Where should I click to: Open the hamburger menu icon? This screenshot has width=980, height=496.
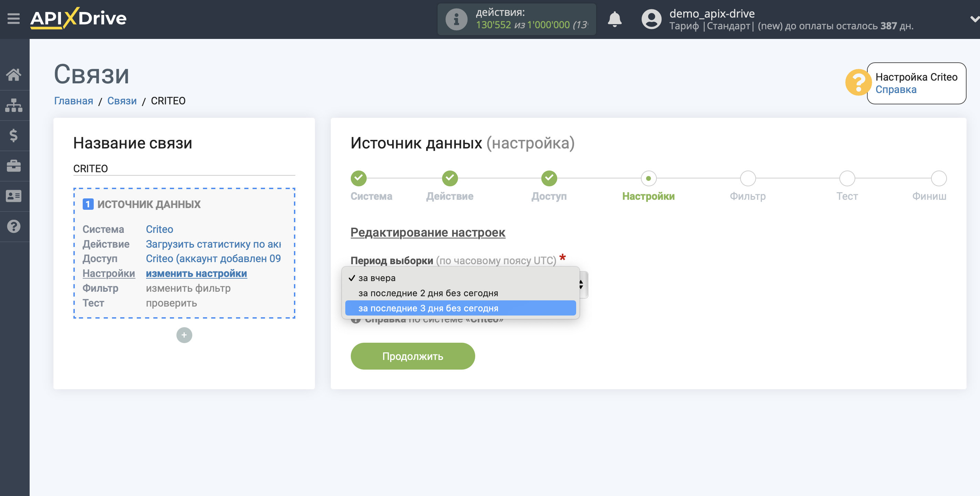(x=13, y=18)
